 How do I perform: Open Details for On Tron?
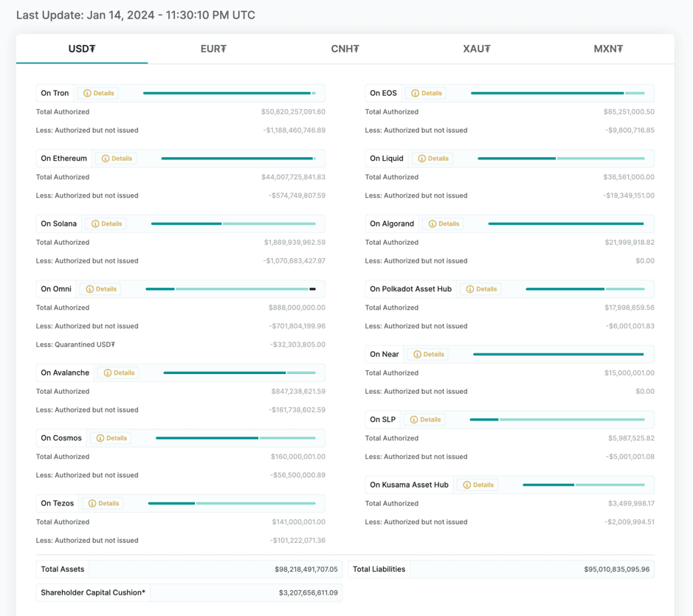pos(99,94)
